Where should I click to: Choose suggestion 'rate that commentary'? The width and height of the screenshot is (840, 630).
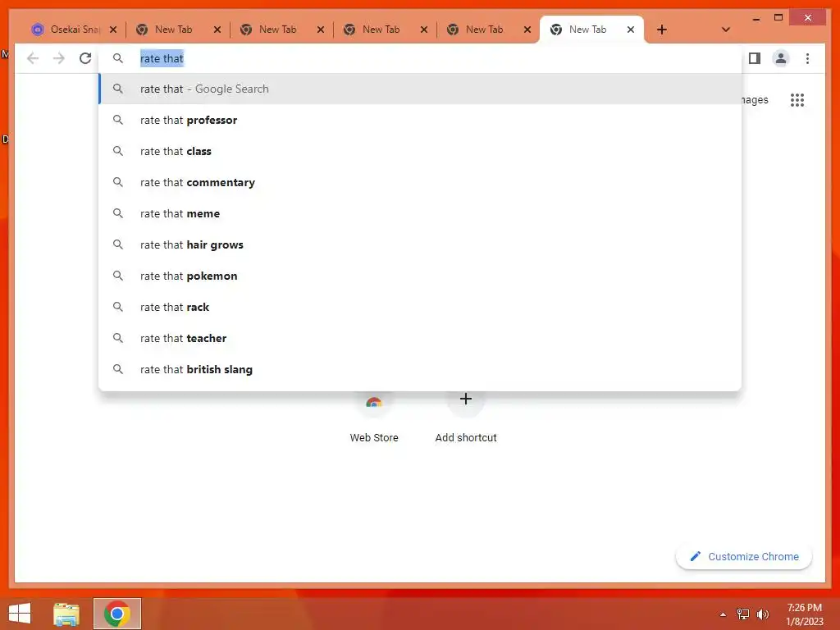coord(420,182)
